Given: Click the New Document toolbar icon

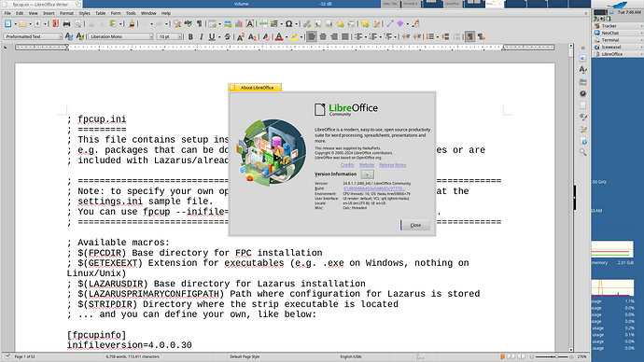Looking at the screenshot, I should [7, 24].
